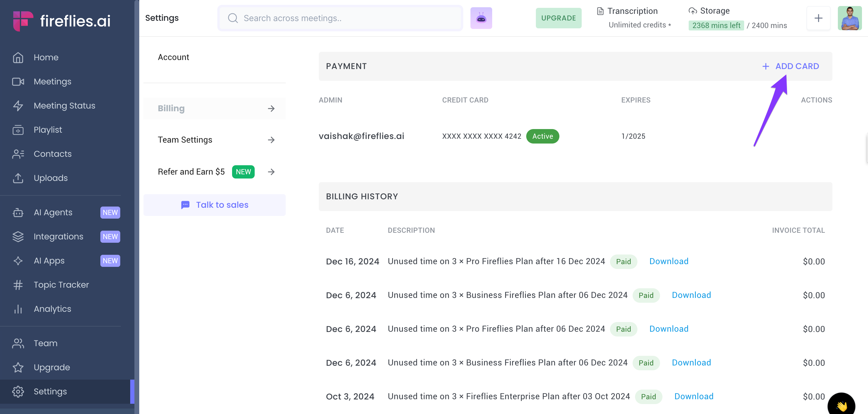
Task: Click ADD CARD in the Payment header
Action: point(791,66)
